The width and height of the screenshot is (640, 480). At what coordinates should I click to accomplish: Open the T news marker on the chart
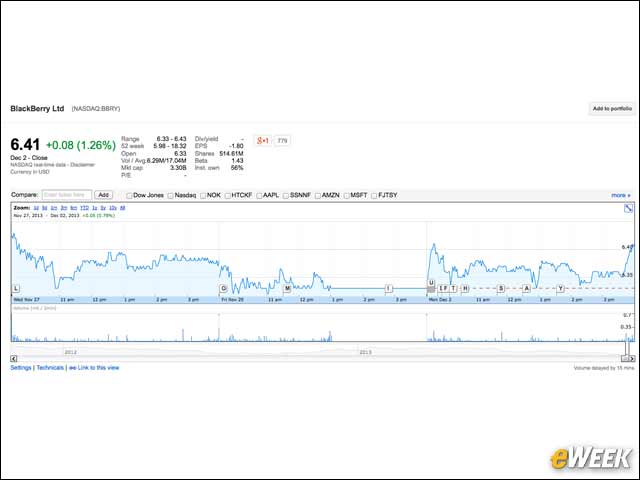[x=453, y=288]
